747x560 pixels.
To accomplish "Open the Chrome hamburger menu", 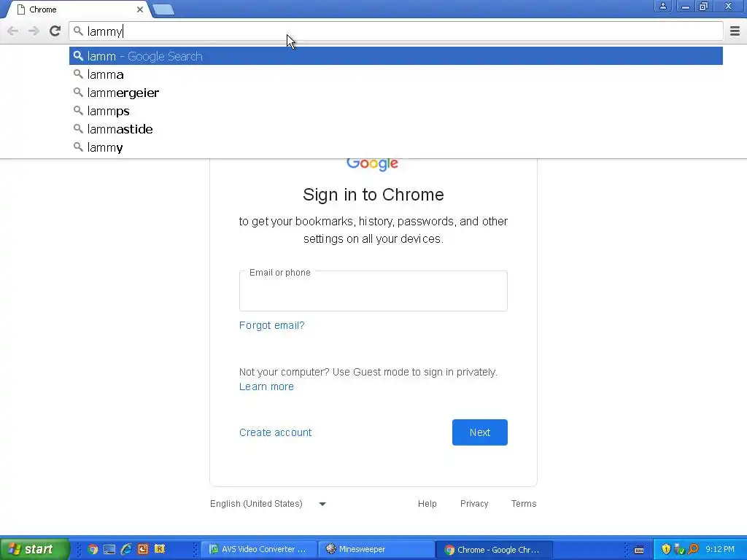I will pyautogui.click(x=735, y=31).
